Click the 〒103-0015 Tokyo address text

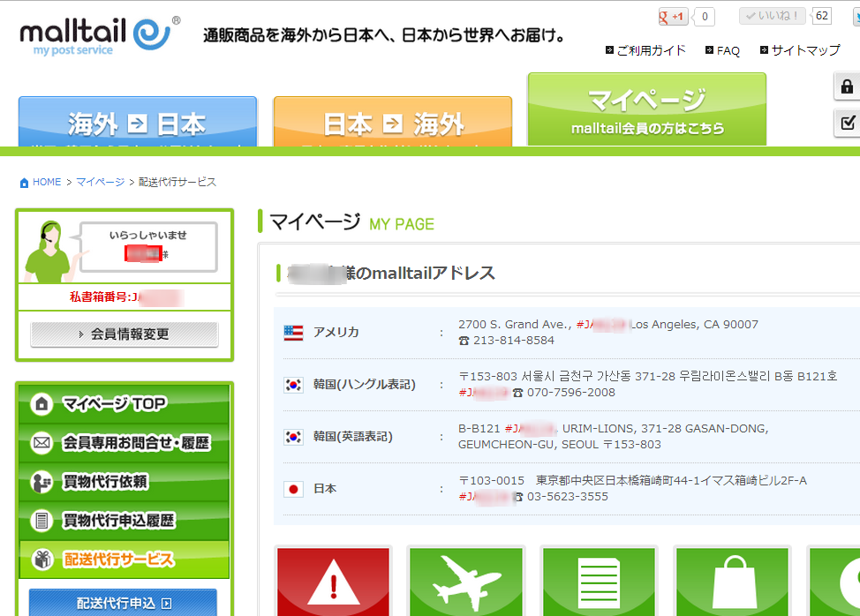632,481
